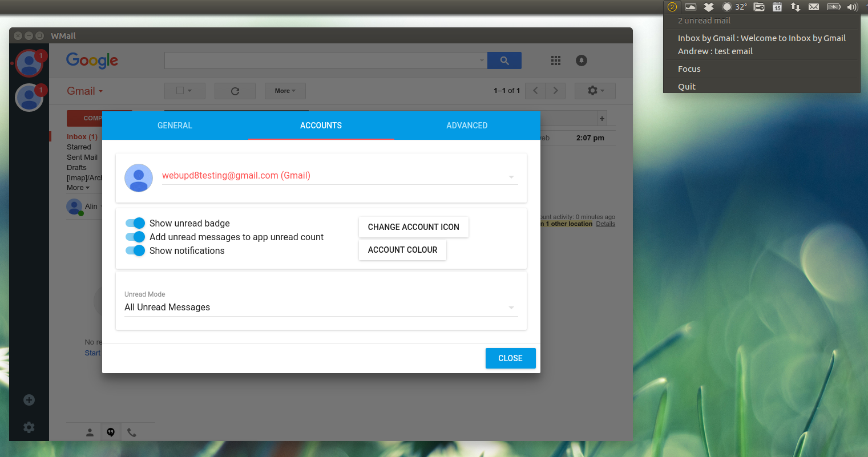Toggle Show unread badge off

pos(135,223)
